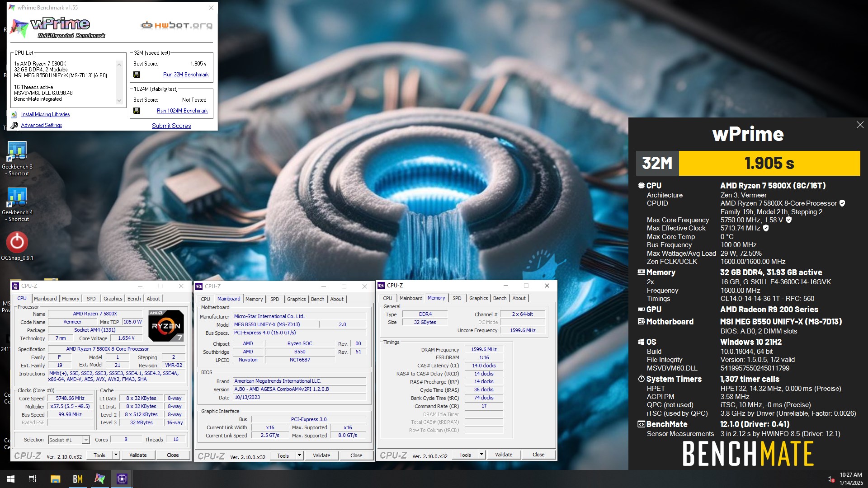Click Tools button in CPU-Z Memory window
The image size is (868, 488).
tap(465, 455)
